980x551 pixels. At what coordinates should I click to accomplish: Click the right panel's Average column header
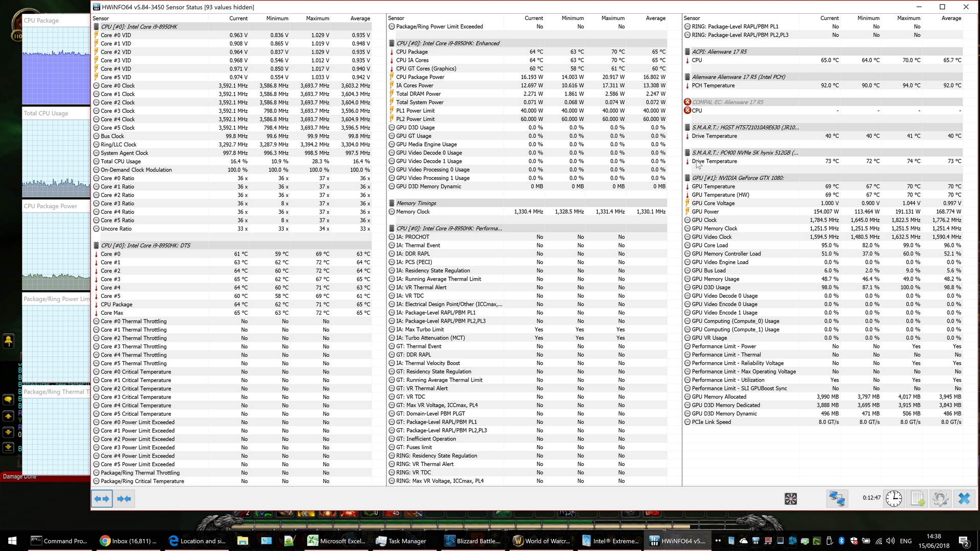point(951,18)
